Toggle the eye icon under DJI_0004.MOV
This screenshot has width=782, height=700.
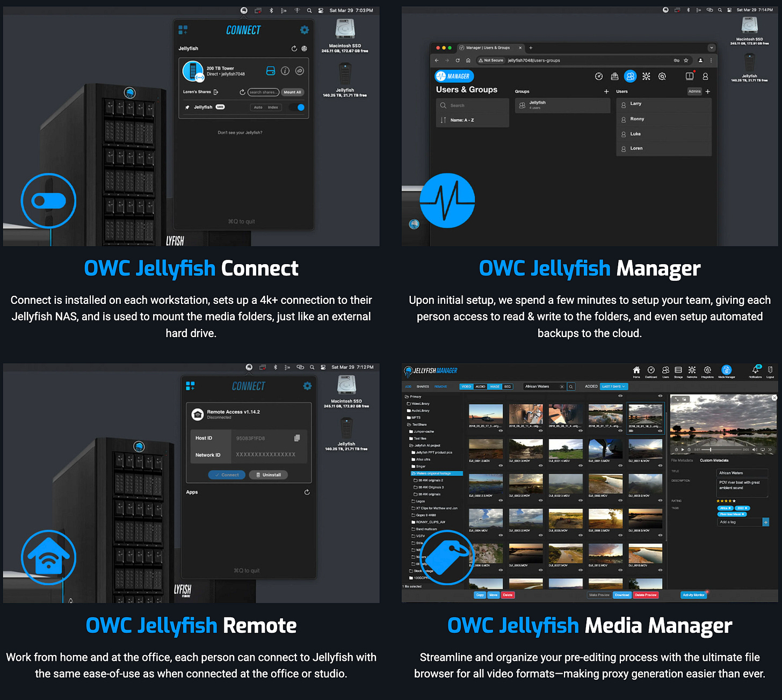coord(501,535)
